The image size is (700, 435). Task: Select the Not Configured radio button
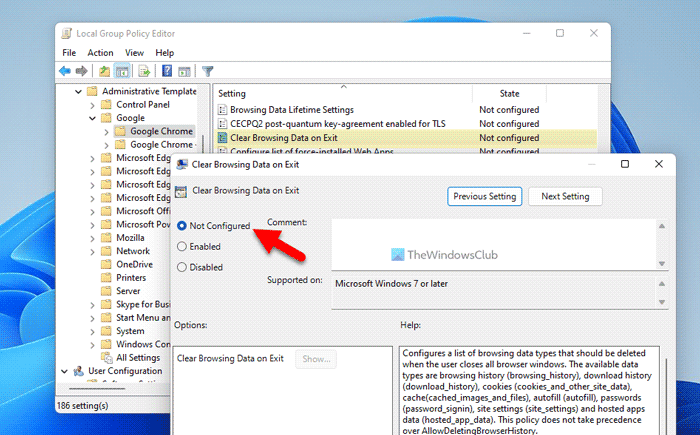[182, 226]
